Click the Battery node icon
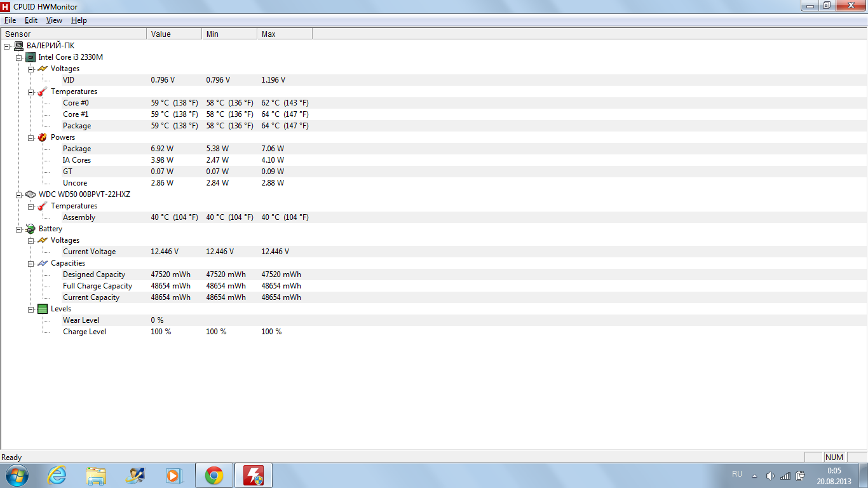Viewport: 868px width, 488px height. point(31,229)
